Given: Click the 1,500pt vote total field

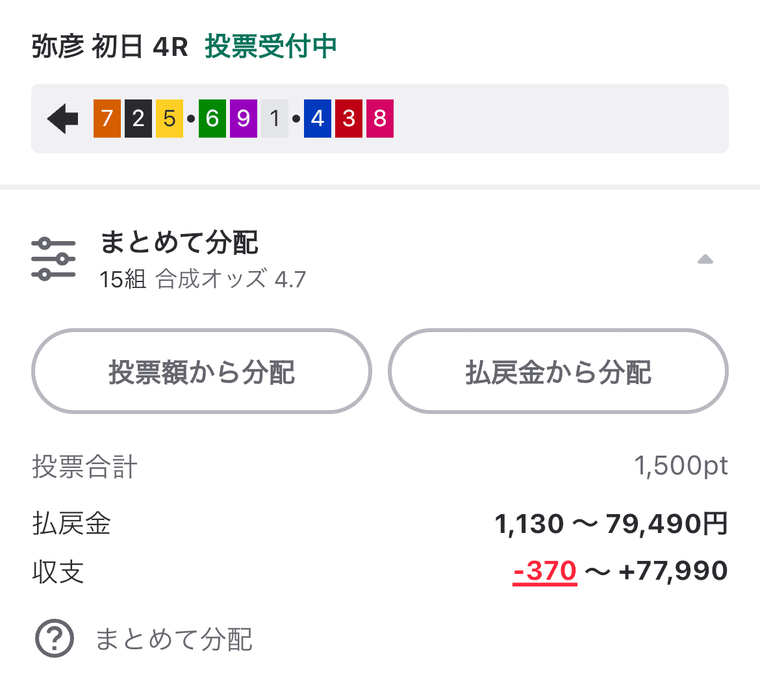Looking at the screenshot, I should (x=680, y=465).
